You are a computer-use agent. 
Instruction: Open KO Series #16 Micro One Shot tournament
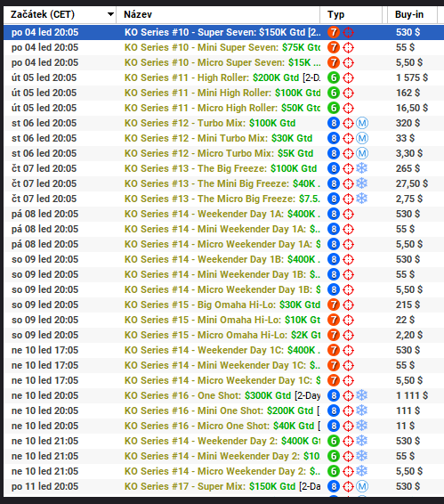[222, 426]
